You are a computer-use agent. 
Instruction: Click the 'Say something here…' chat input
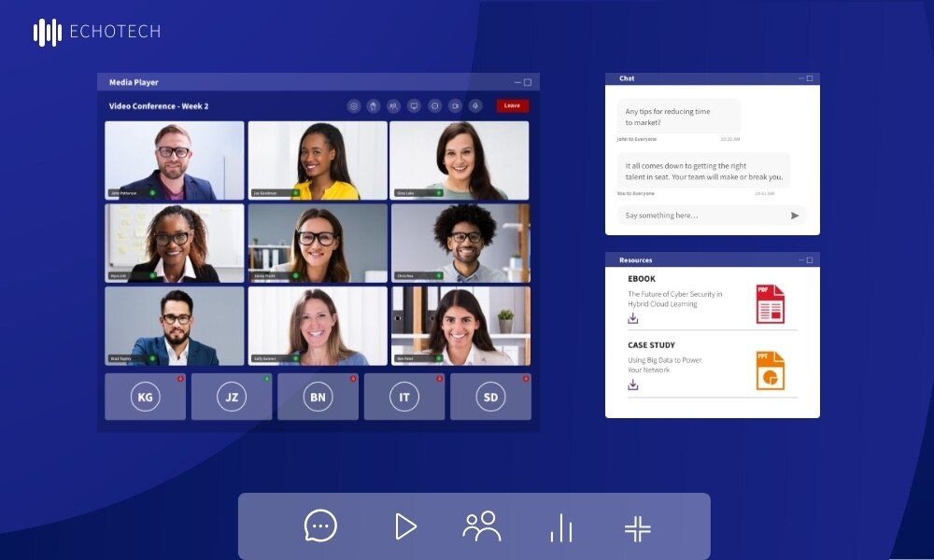tap(712, 216)
